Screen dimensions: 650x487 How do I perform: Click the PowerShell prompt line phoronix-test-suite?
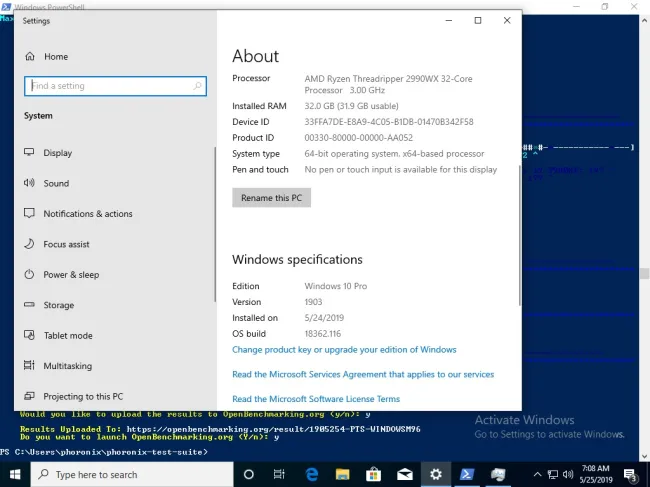104,452
